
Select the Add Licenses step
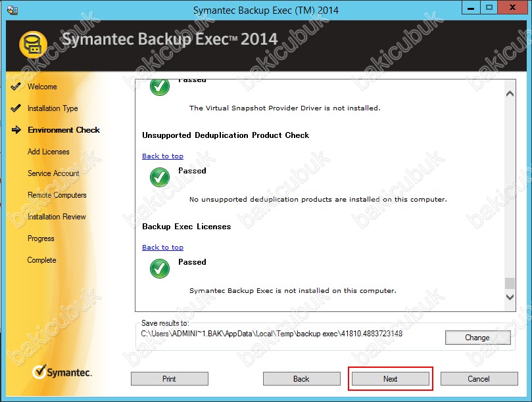click(49, 152)
